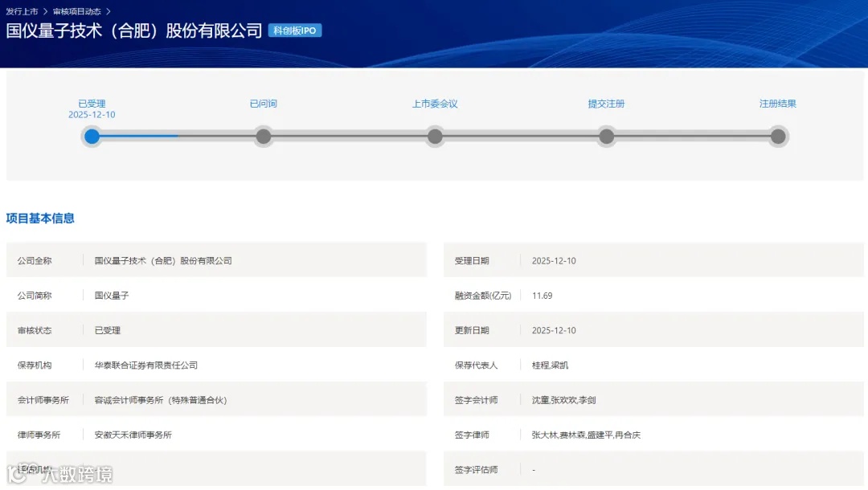The image size is (868, 490).
Task: Click the value 张大林,费林森,盛建平,冉合庆
Action: point(586,435)
